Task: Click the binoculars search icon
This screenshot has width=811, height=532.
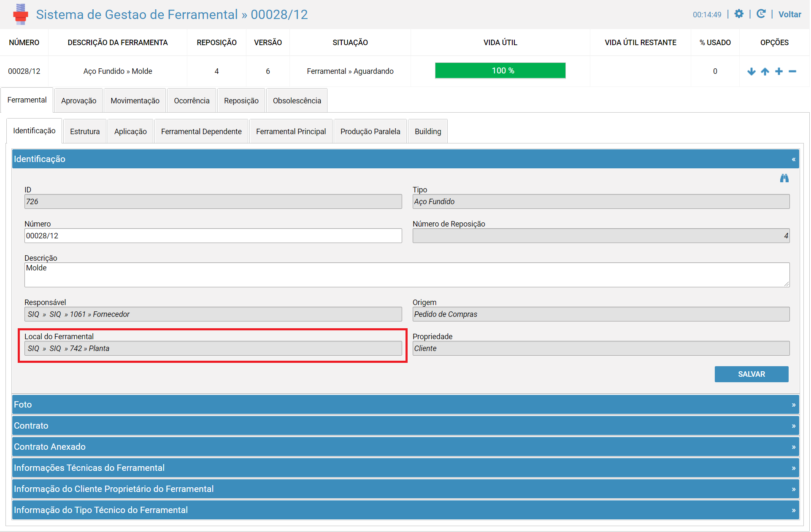Action: coord(784,178)
